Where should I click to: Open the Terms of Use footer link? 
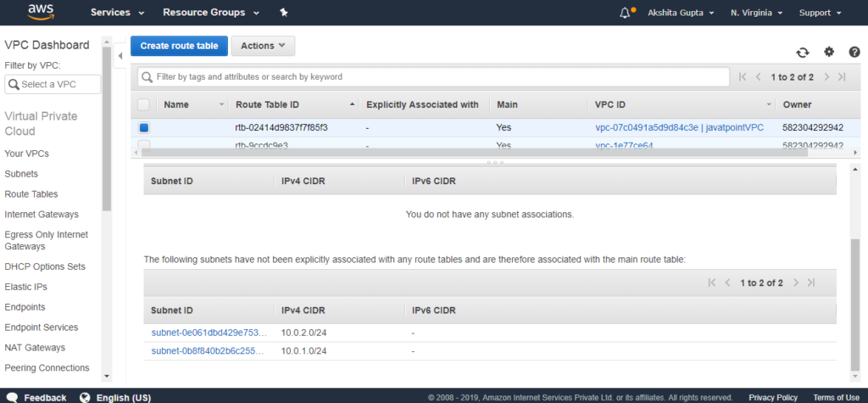[837, 397]
